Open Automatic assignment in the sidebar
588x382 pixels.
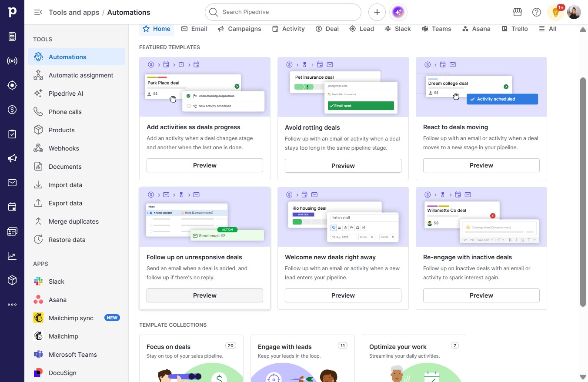(77, 75)
